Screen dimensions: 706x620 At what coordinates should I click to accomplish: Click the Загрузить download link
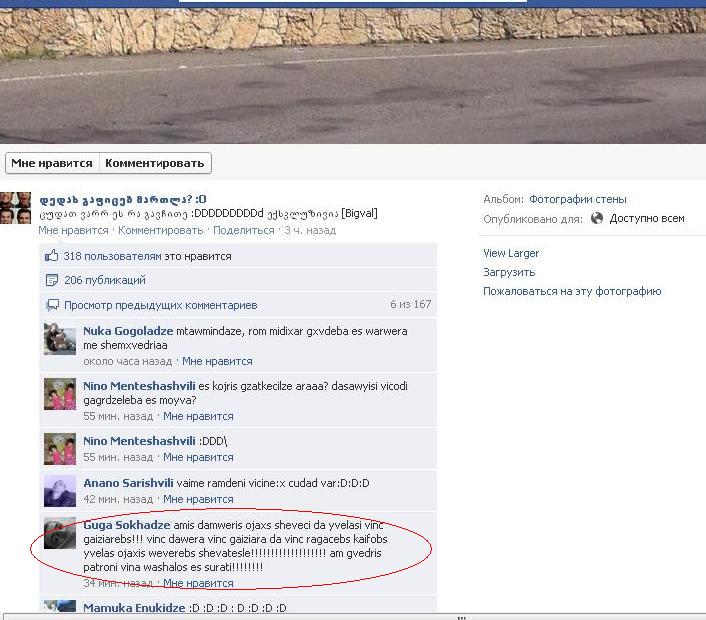pos(509,272)
